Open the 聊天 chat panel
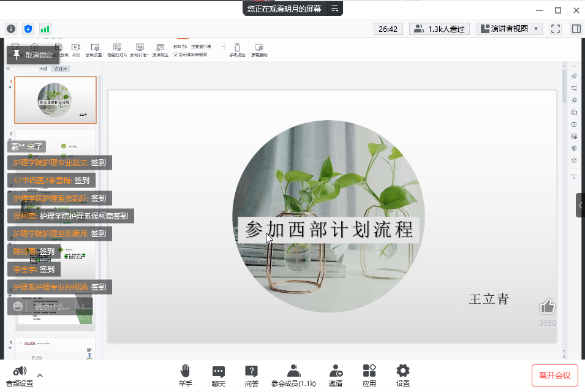This screenshot has height=392, width=585. point(218,371)
